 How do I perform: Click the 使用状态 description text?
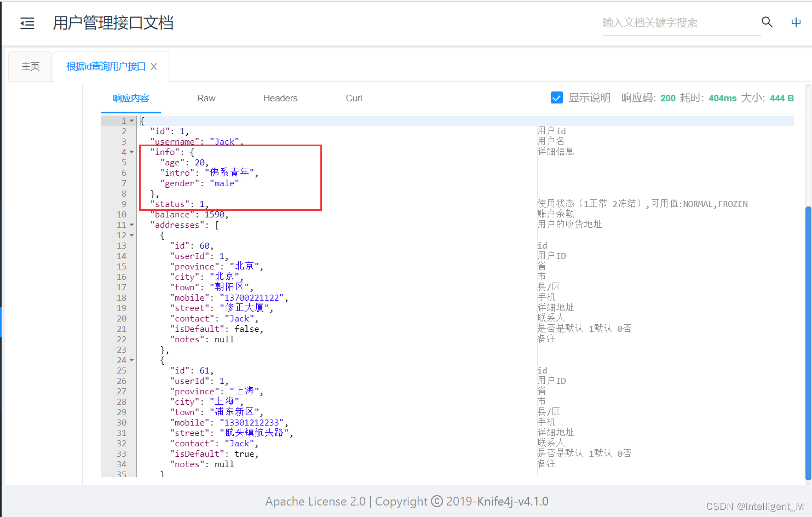(642, 204)
